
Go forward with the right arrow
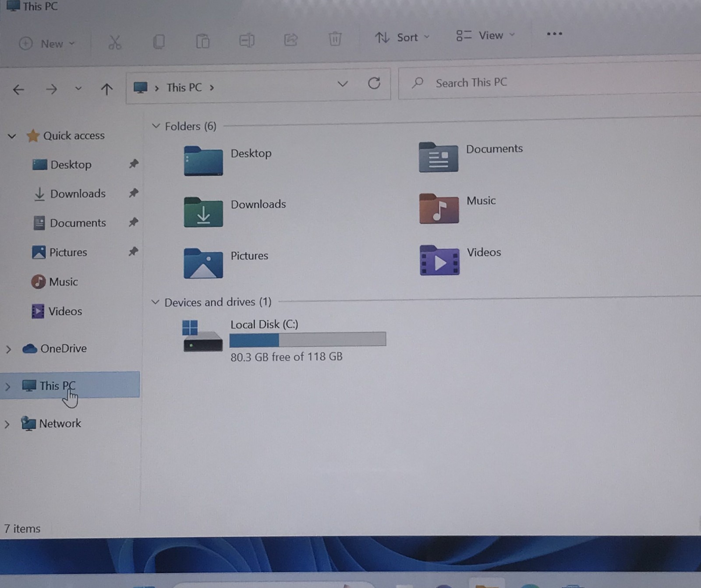(51, 89)
